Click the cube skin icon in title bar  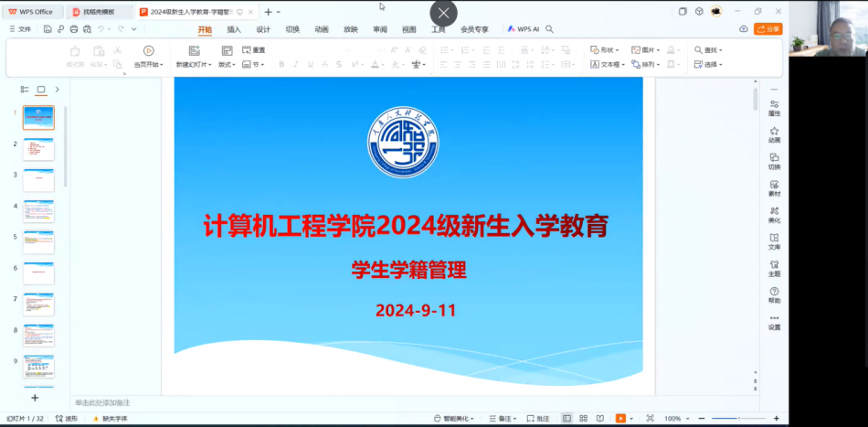click(x=699, y=11)
